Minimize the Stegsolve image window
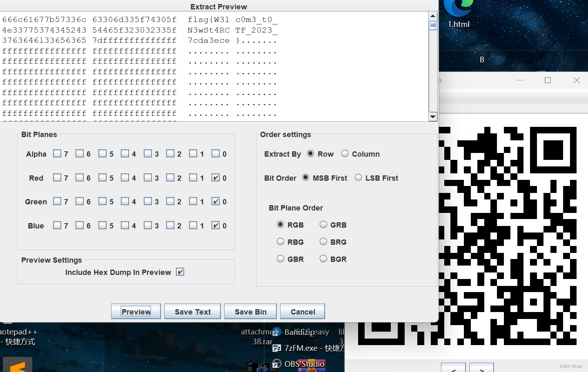The image size is (588, 372). pos(519,80)
